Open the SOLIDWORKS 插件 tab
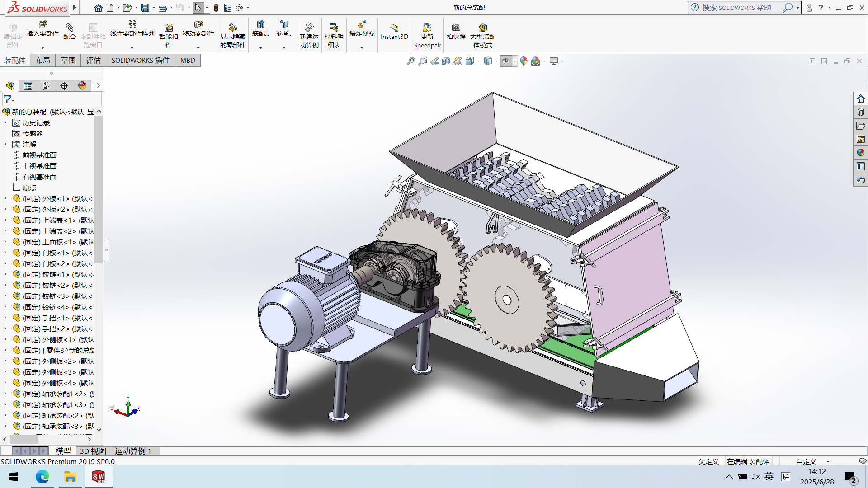Viewport: 868px width, 488px height. point(141,61)
